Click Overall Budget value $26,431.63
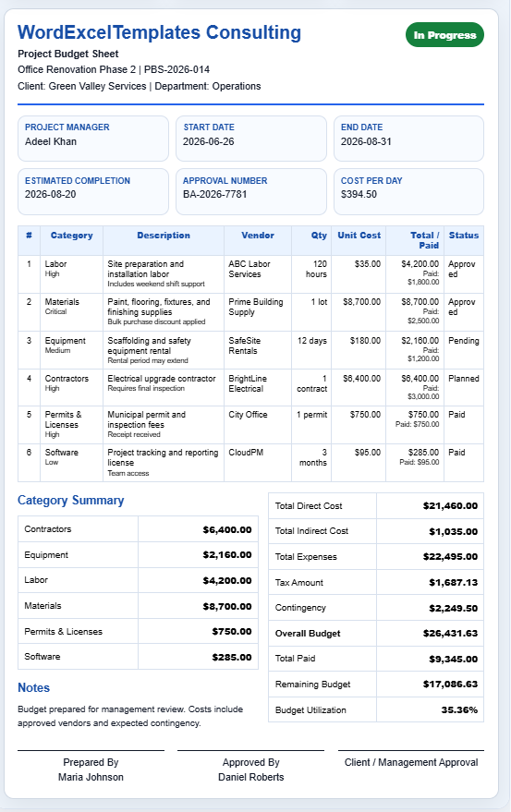This screenshot has width=511, height=812. [450, 634]
